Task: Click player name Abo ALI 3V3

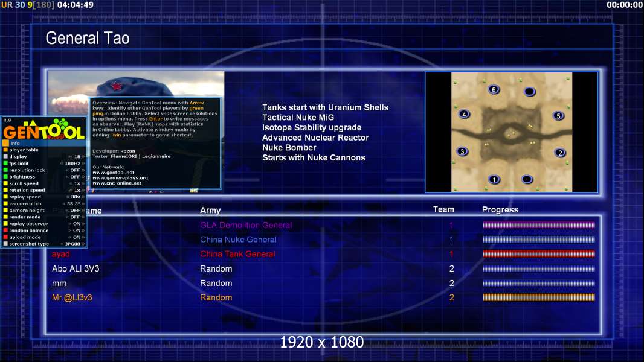Action: pos(76,268)
